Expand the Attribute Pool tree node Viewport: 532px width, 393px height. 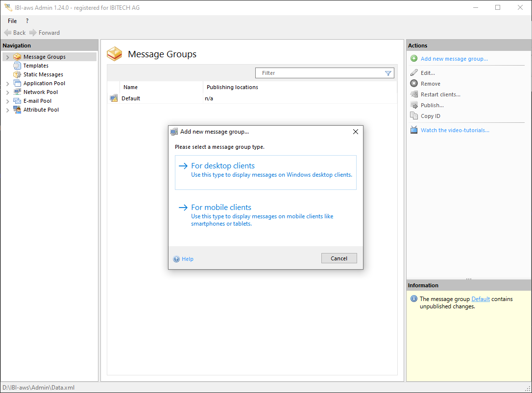tap(7, 110)
